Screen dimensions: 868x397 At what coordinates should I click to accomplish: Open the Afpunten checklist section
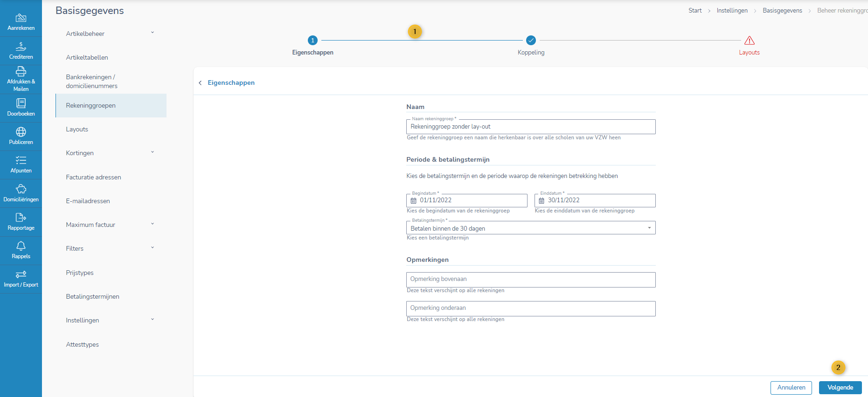tap(21, 164)
